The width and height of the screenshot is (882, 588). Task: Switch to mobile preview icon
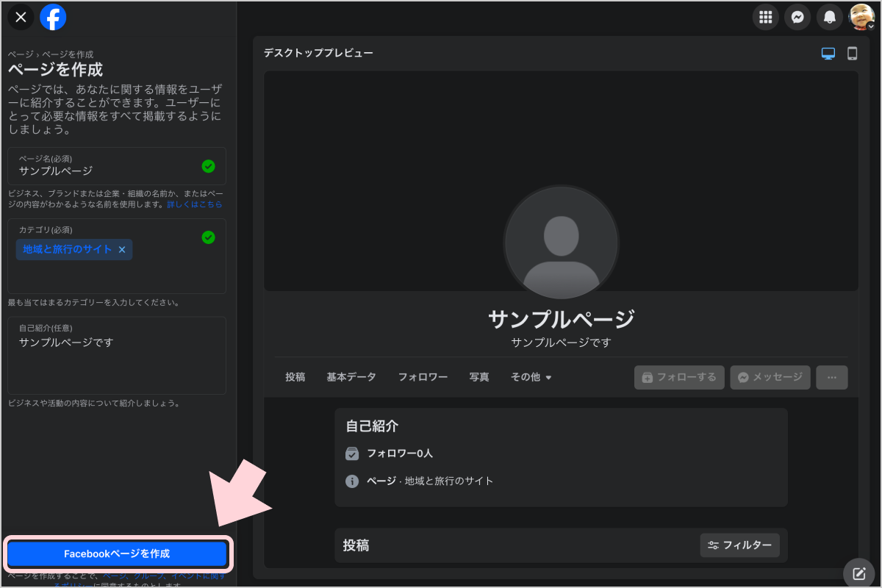tap(852, 54)
